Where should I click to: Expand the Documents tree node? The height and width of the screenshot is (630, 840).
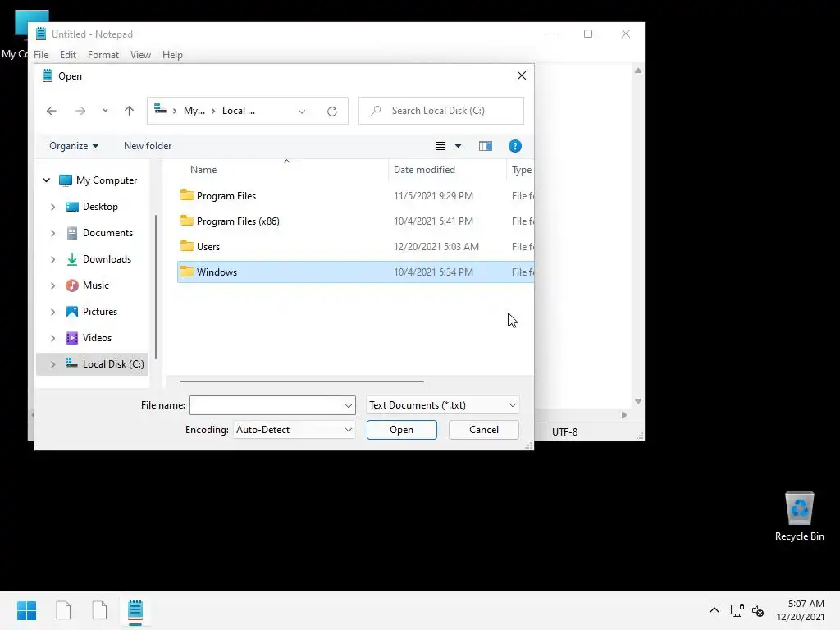pos(52,233)
